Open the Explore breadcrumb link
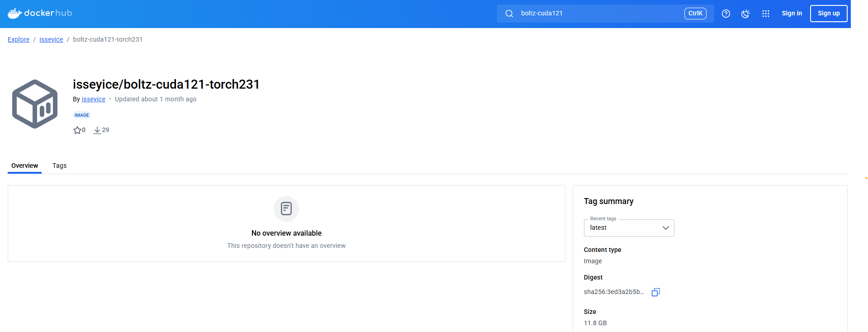868x332 pixels. click(19, 39)
